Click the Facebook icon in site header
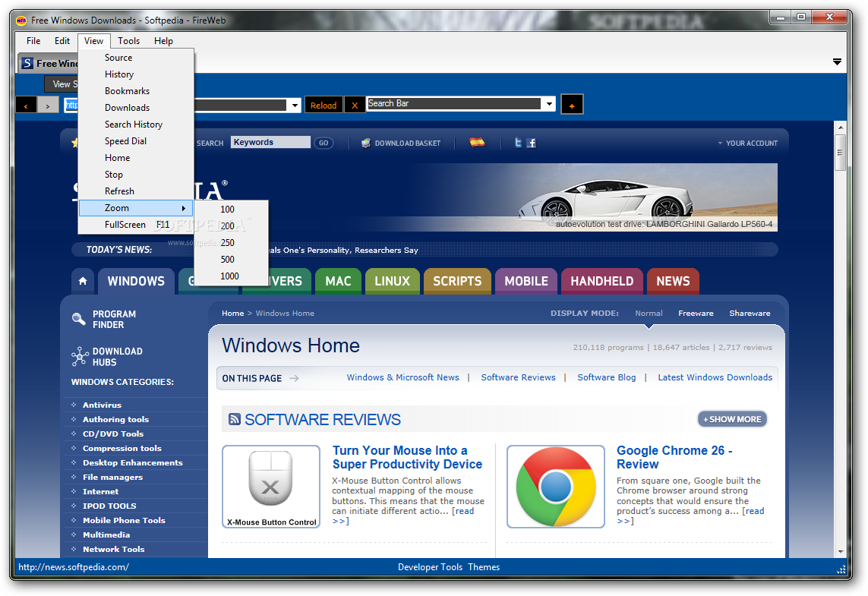The image size is (868, 596). pos(531,143)
